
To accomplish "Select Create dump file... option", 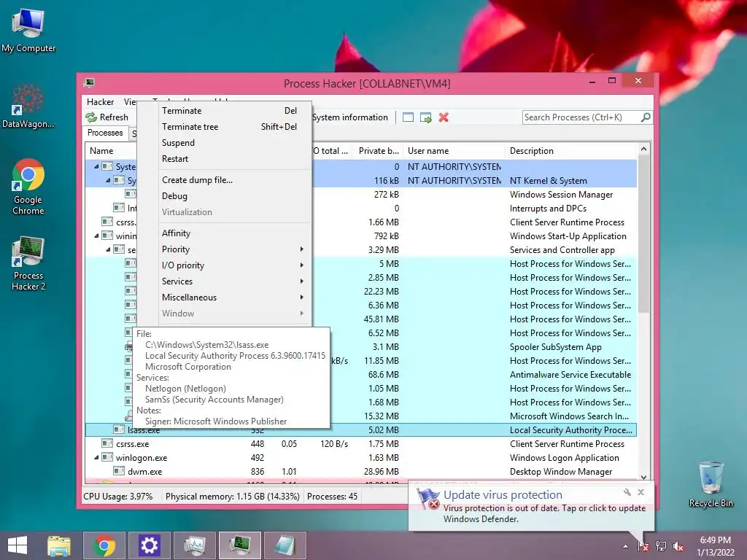I will coord(233,180).
